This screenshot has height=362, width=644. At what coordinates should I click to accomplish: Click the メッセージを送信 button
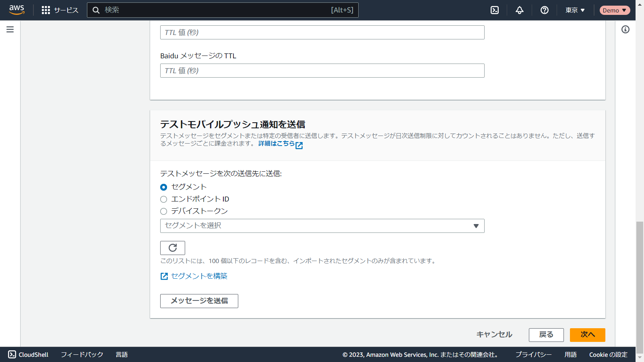point(199,301)
